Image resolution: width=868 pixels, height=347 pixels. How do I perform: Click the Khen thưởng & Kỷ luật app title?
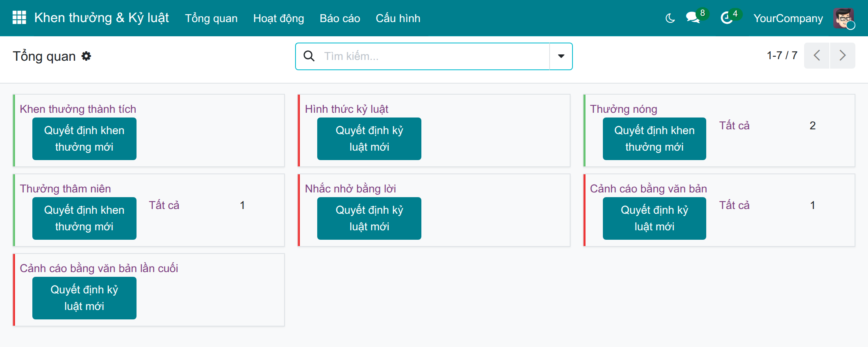click(x=101, y=18)
